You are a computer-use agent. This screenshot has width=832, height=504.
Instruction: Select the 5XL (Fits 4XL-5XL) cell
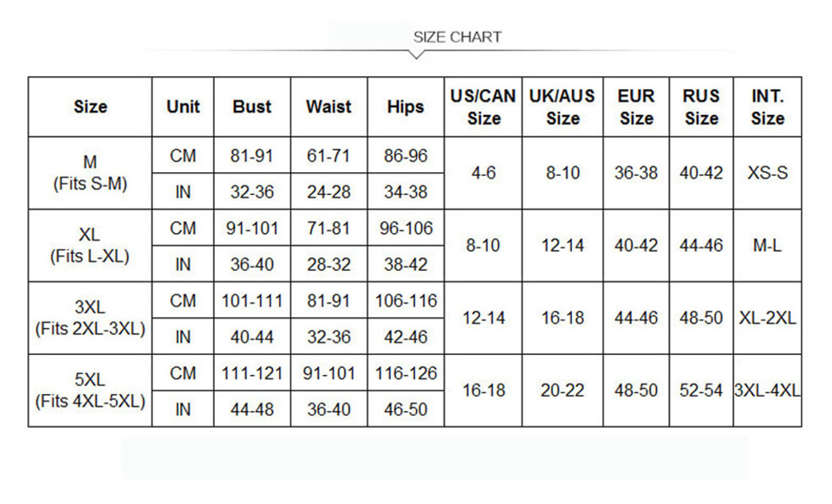click(90, 391)
